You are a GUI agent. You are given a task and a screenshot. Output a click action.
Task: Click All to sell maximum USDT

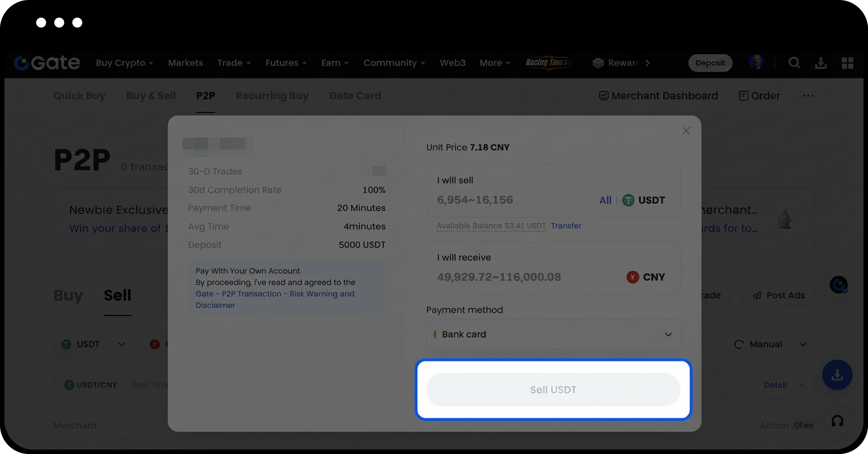point(605,200)
